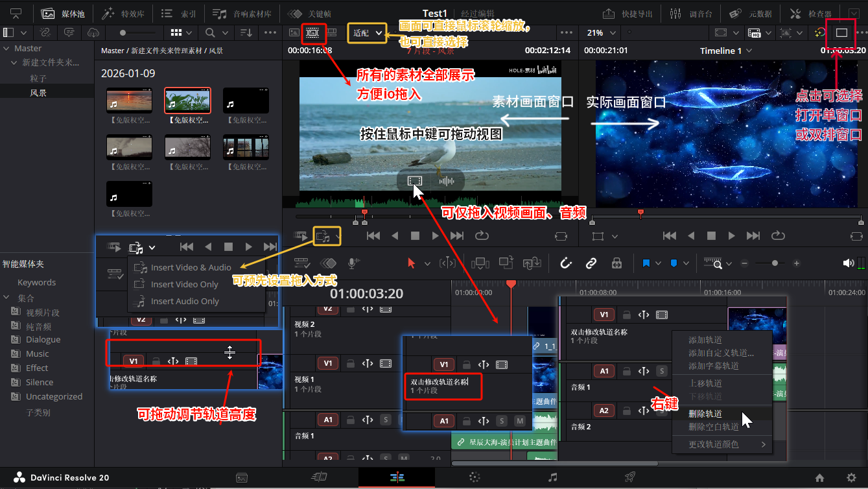Viewport: 868px width, 489px height.
Task: Select the Dialogue smart bin
Action: [x=43, y=339]
